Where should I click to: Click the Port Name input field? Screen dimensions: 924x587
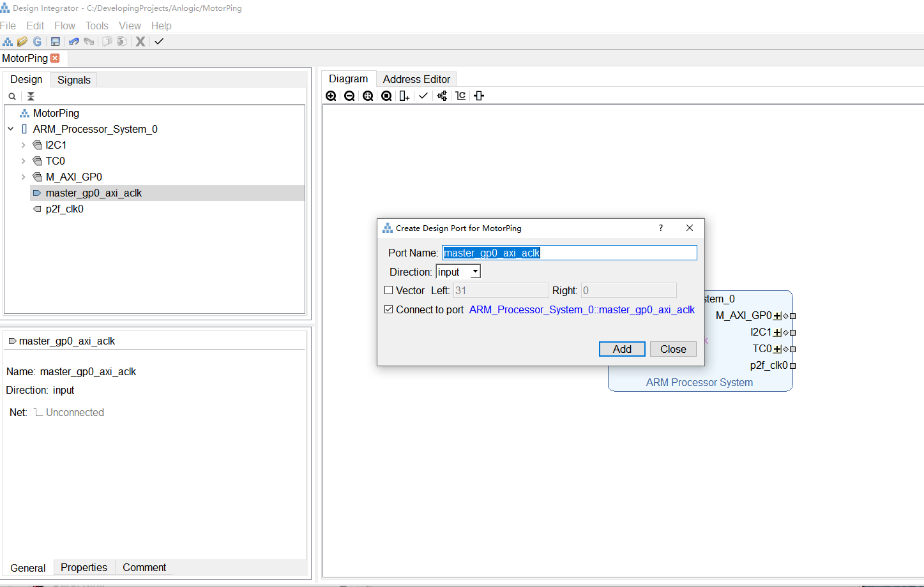[570, 253]
